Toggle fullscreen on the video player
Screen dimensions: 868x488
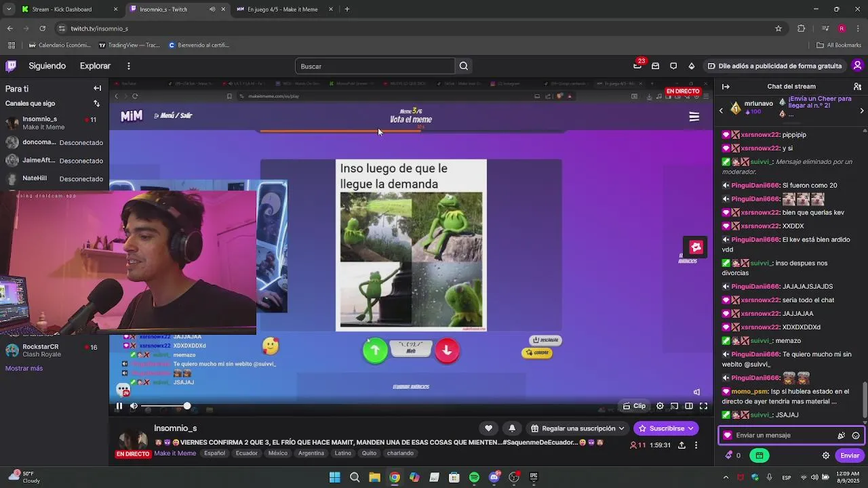[703, 406]
